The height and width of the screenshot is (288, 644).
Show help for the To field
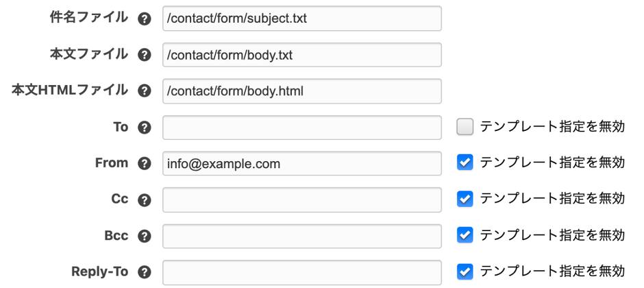pos(144,128)
